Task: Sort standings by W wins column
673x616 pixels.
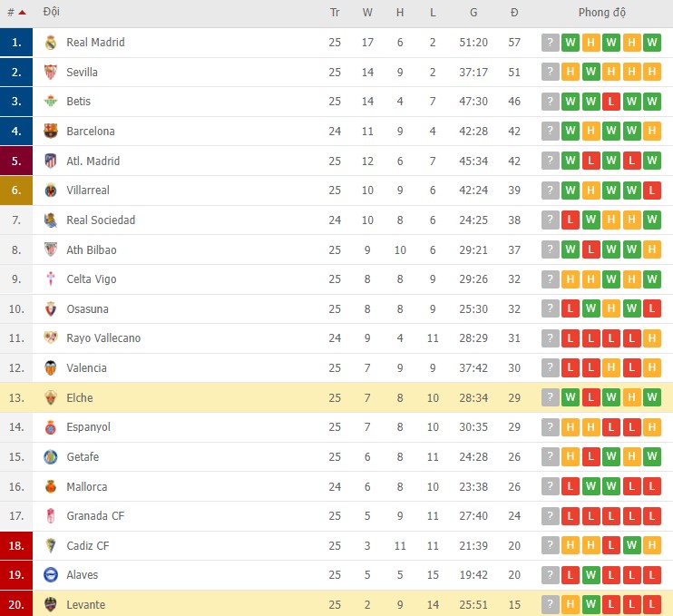Action: [367, 13]
